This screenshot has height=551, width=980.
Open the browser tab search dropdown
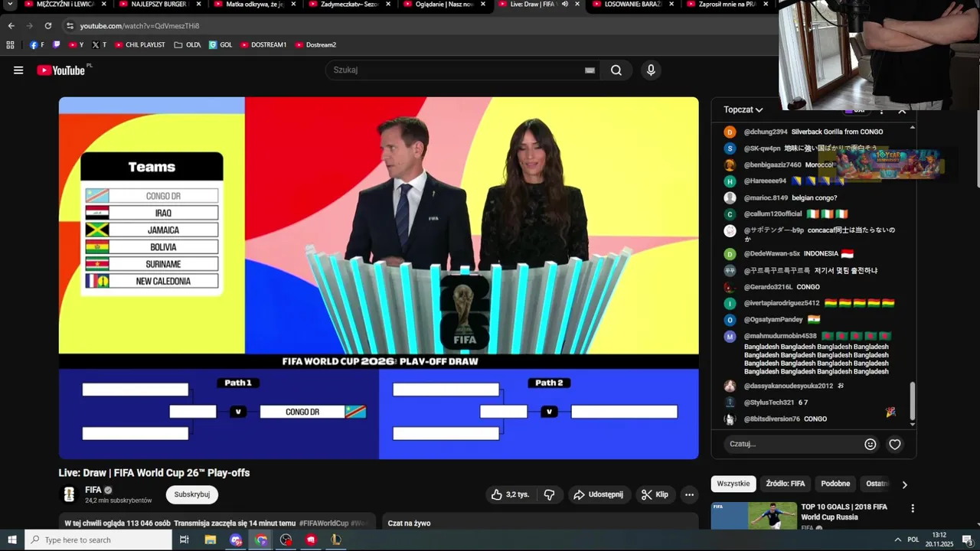click(x=11, y=4)
